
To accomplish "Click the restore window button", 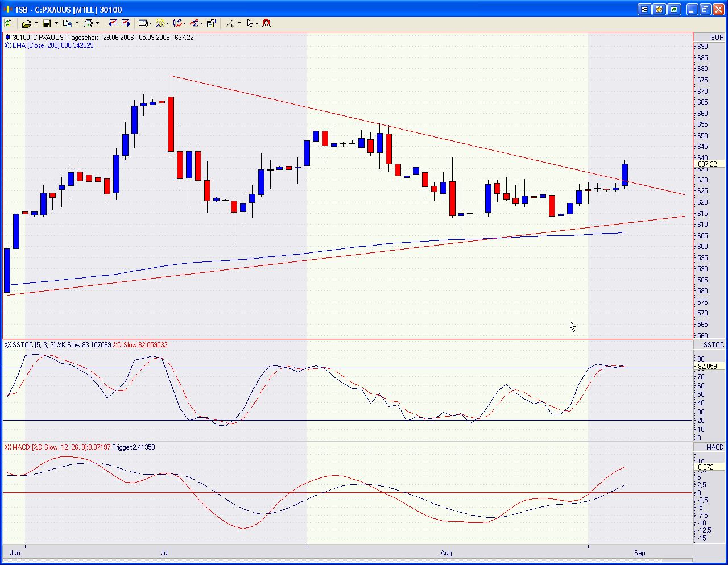I will point(705,9).
